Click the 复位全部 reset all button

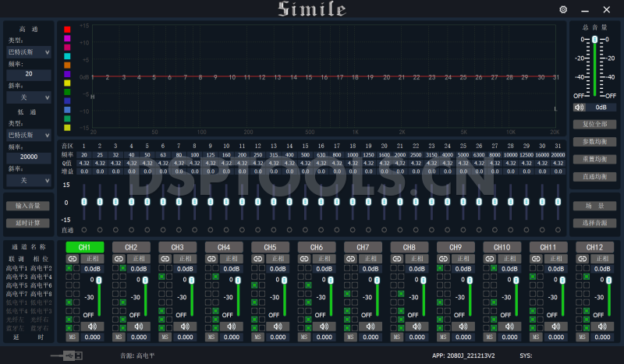[x=594, y=124]
